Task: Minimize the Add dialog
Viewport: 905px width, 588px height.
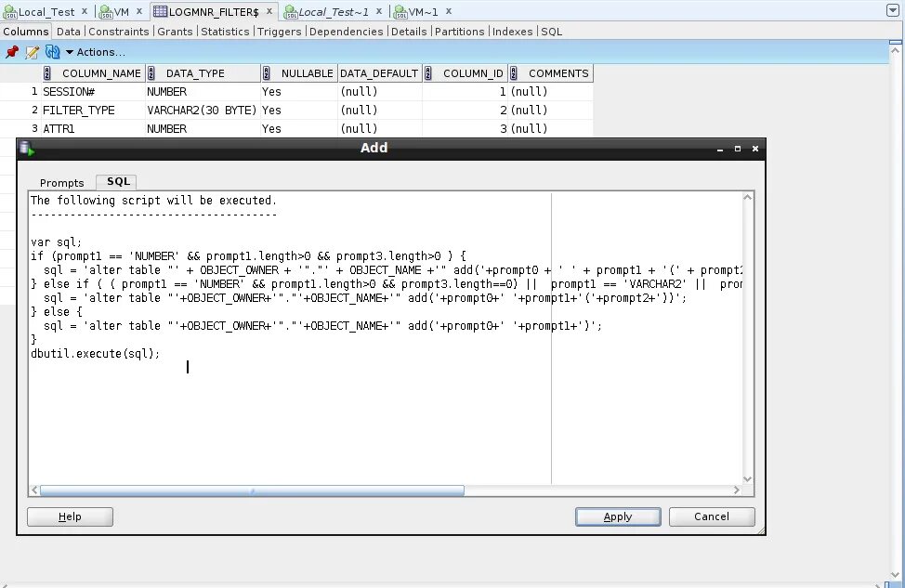Action: click(x=720, y=149)
